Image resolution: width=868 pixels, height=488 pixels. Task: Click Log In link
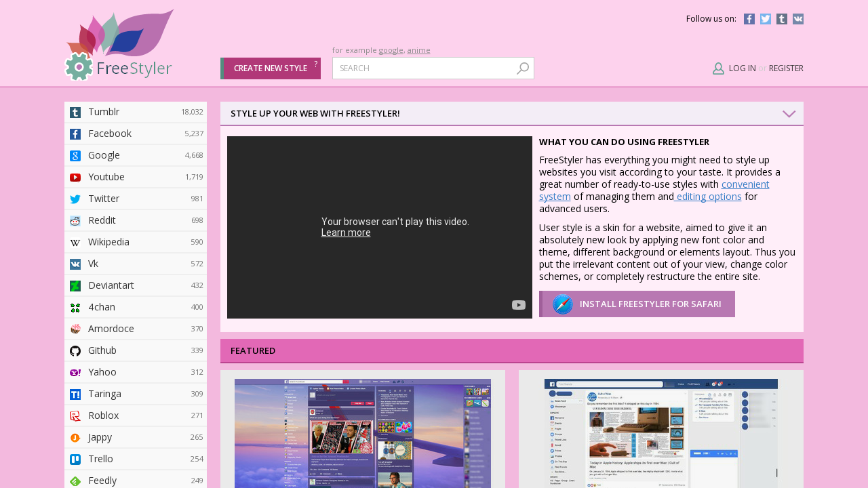click(x=743, y=68)
